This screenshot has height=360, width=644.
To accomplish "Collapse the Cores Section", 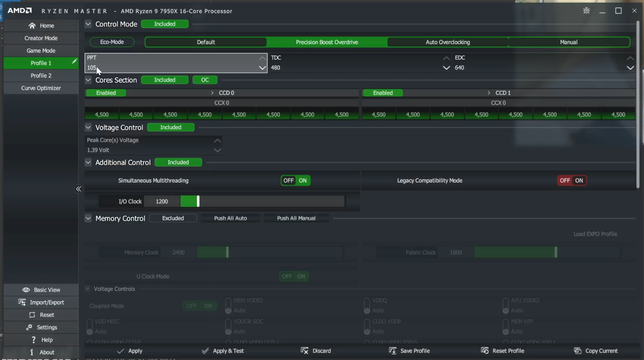I will [x=88, y=80].
